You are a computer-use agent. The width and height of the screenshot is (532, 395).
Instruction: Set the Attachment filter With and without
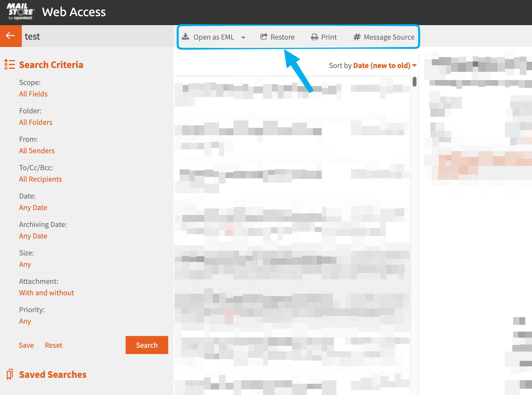[46, 293]
